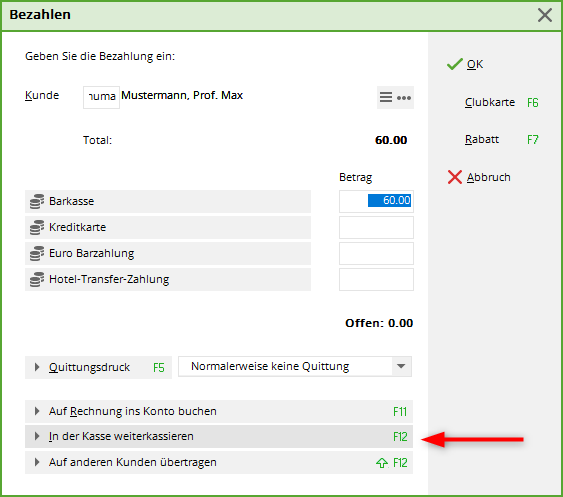Apply Rabatt F7 discount
Screen dimensions: 563x497
[502, 139]
